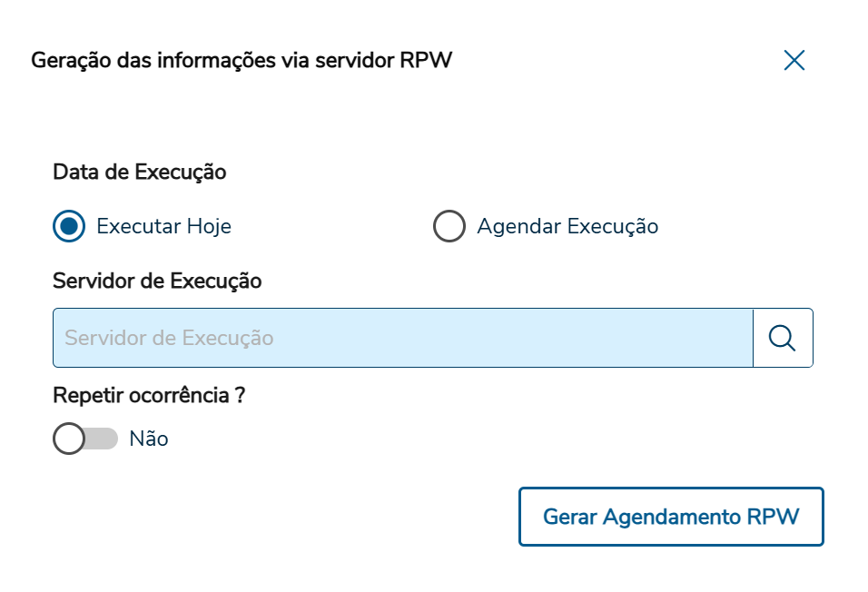Click the Repetir ocorrência ? label
The image size is (868, 592).
pos(150,396)
